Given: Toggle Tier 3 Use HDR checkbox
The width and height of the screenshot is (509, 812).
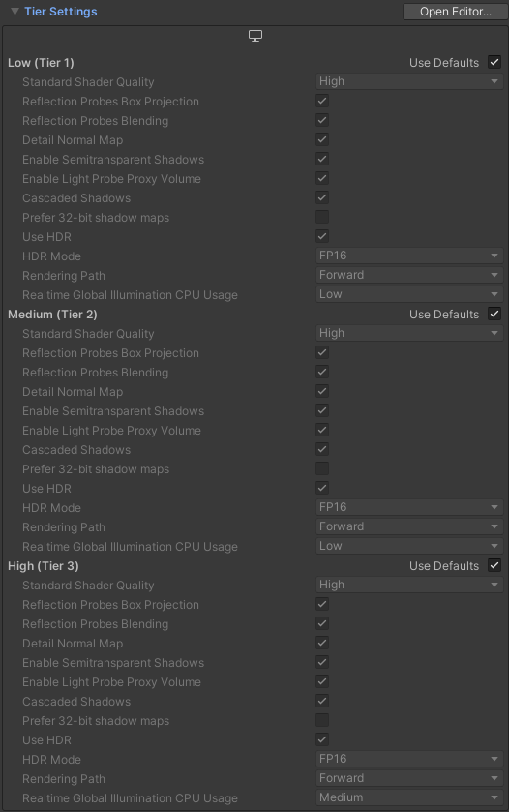Looking at the screenshot, I should point(322,740).
